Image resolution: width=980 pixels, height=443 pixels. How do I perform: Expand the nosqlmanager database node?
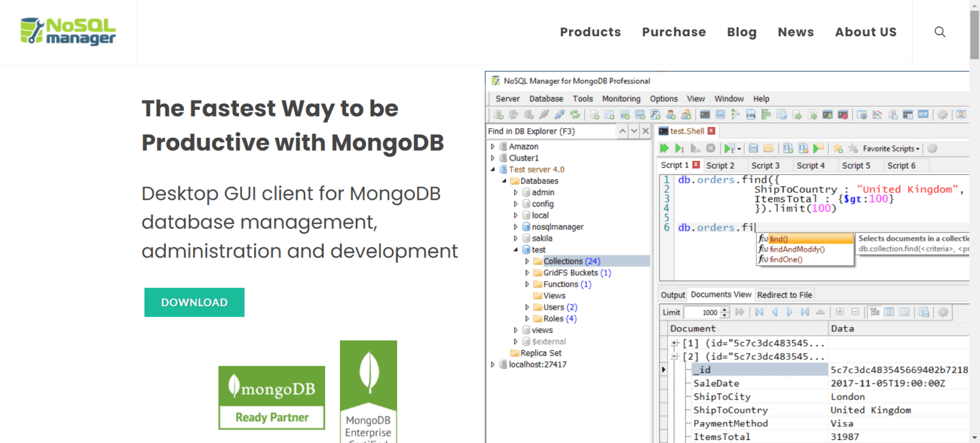click(x=516, y=227)
